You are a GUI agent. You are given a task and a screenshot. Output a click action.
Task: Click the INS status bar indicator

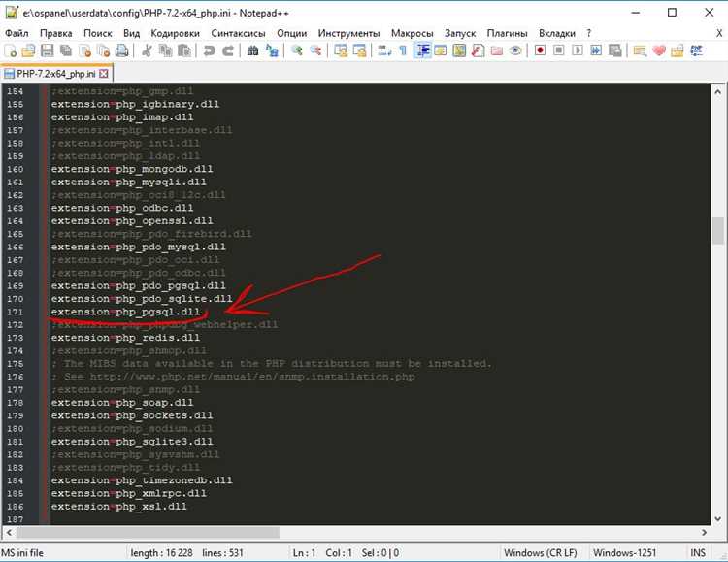coord(698,552)
